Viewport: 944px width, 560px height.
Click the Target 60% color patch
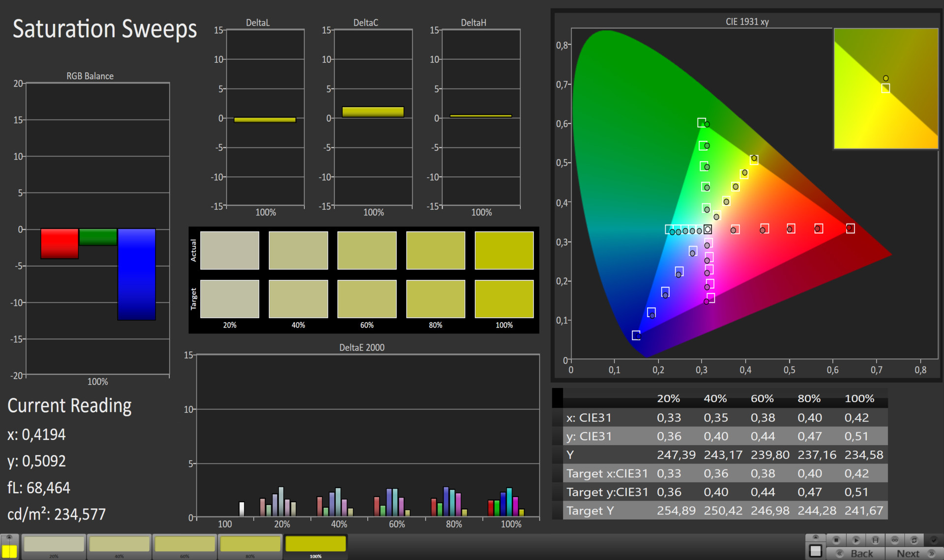point(367,299)
